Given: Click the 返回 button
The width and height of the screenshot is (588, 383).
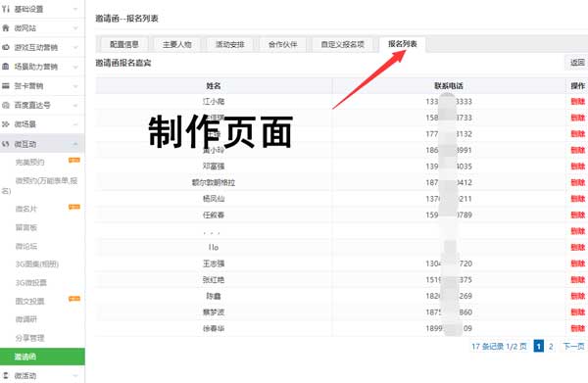Looking at the screenshot, I should pos(577,63).
